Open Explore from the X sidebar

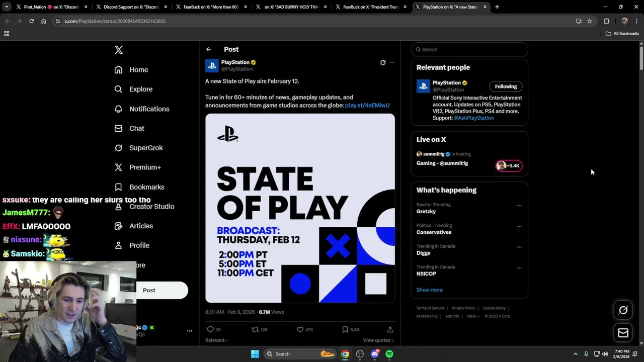(133, 89)
